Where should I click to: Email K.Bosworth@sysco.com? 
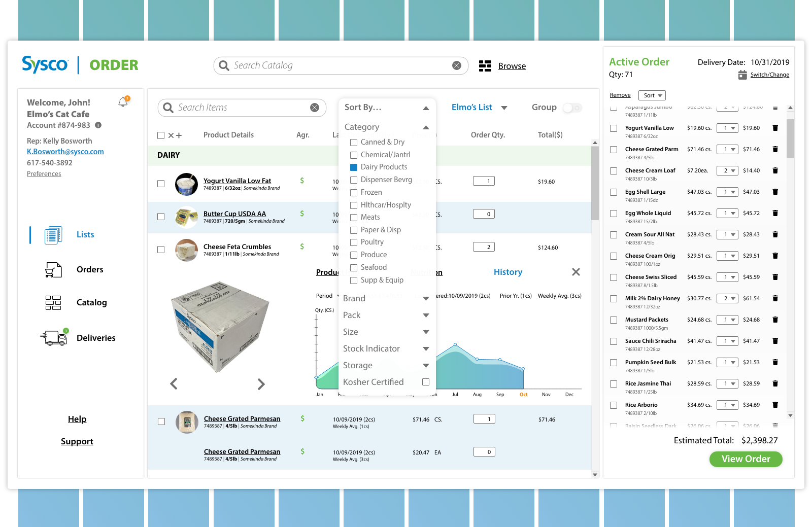tap(65, 152)
